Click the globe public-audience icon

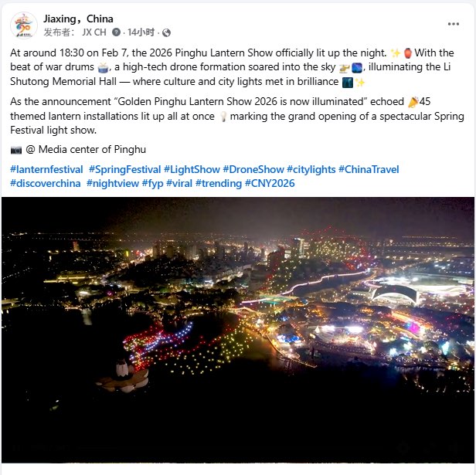[166, 32]
